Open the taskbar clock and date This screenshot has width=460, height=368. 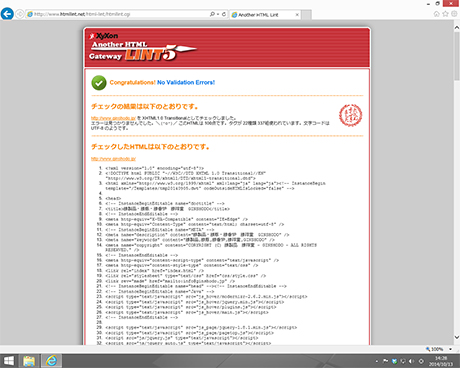click(x=441, y=361)
